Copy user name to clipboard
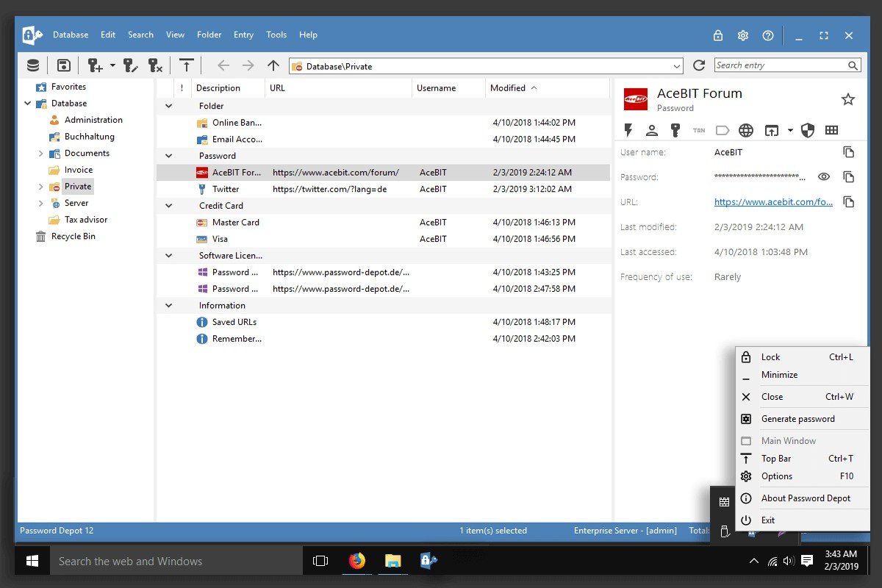Viewport: 882px width, 588px height. [848, 152]
